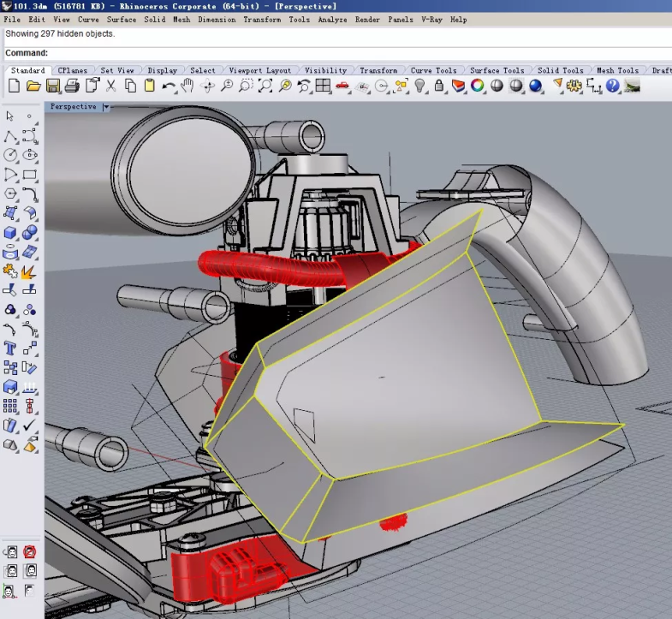Click the Save file icon
The image size is (672, 619).
pyautogui.click(x=53, y=86)
